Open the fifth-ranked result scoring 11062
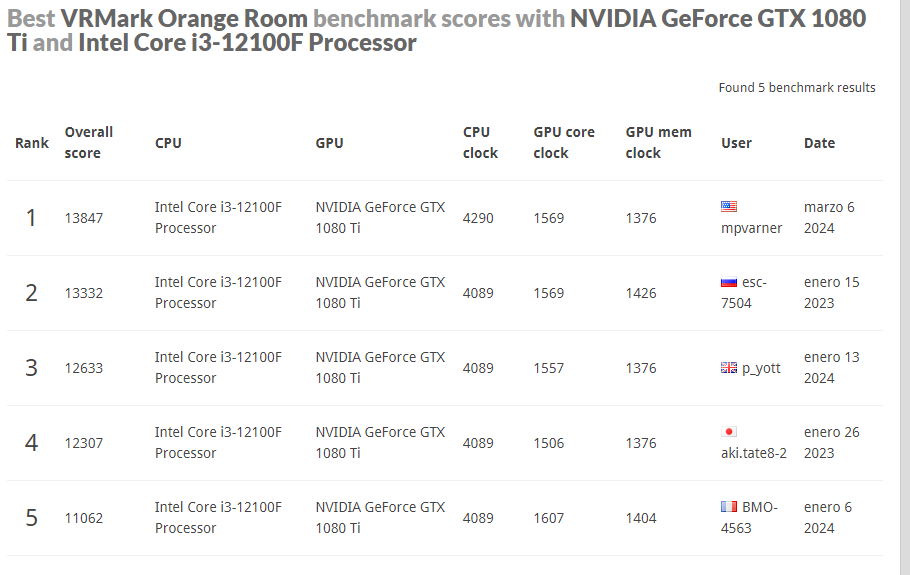910x575 pixels. pos(84,518)
